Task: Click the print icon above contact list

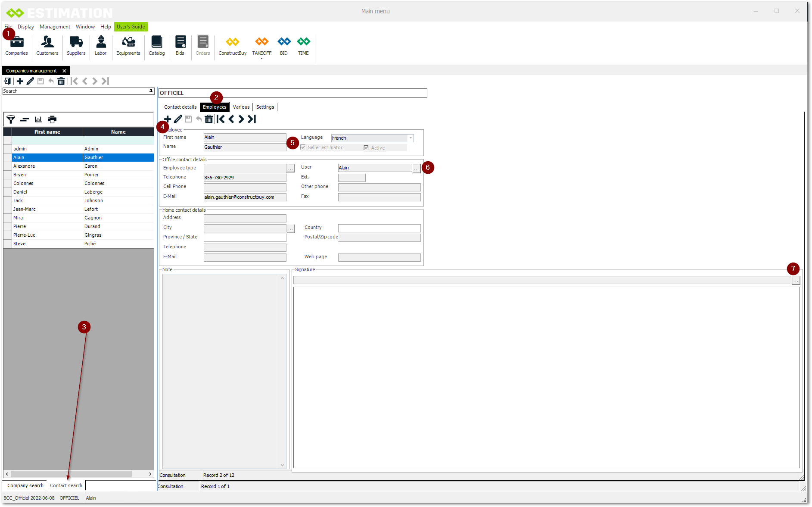Action: [52, 119]
